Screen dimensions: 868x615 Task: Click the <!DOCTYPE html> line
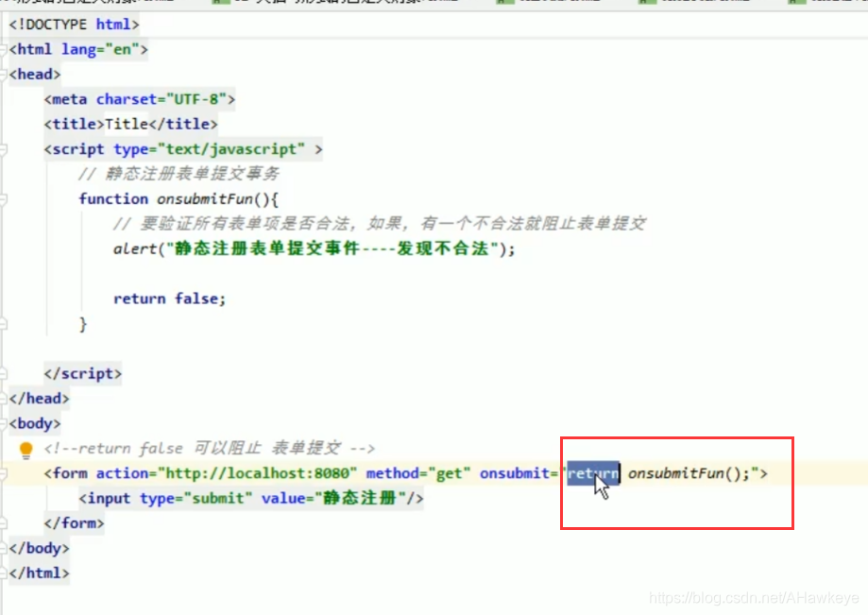[x=74, y=25]
